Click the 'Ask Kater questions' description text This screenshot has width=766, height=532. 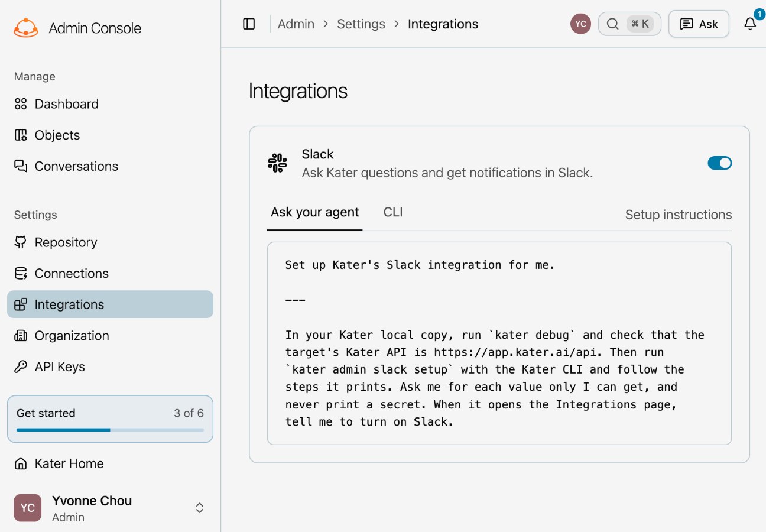click(447, 173)
